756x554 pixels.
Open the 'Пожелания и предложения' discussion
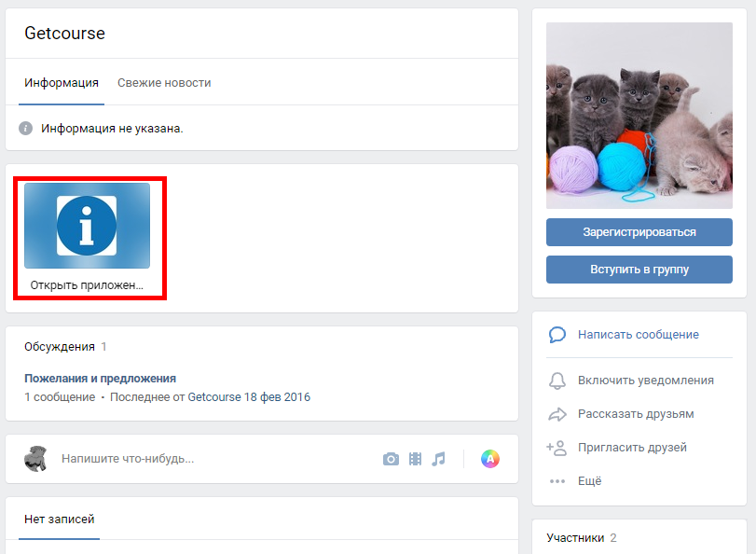100,379
